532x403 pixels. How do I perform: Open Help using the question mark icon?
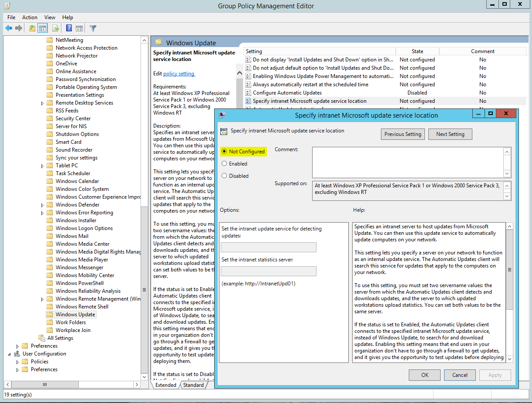coord(68,28)
